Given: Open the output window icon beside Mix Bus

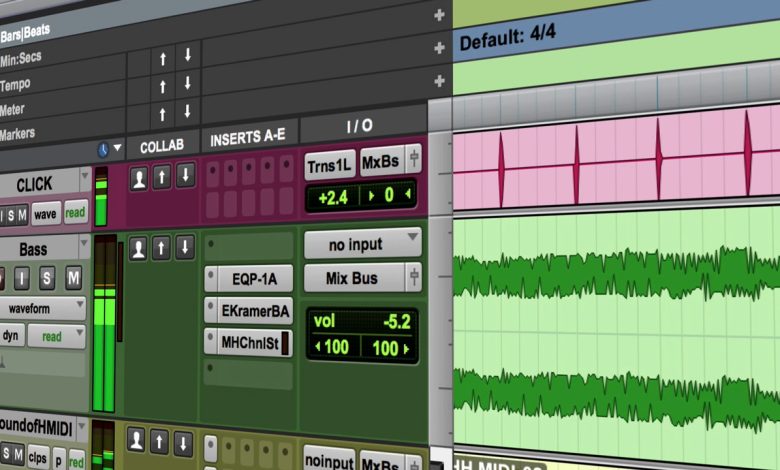Looking at the screenshot, I should tap(414, 277).
